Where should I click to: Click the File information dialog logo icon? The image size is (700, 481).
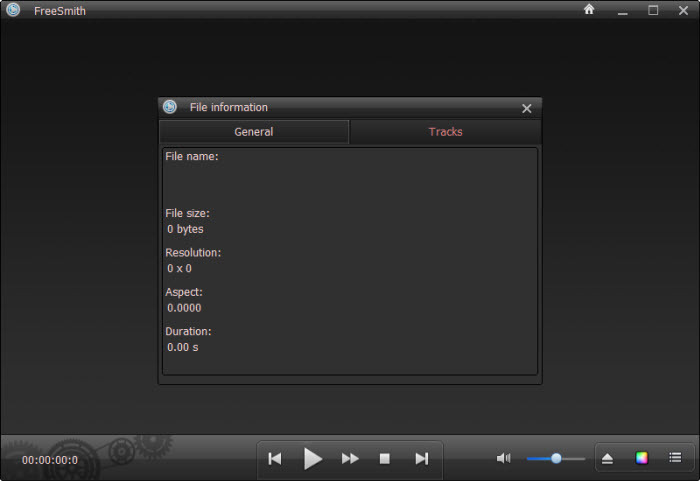click(x=170, y=107)
